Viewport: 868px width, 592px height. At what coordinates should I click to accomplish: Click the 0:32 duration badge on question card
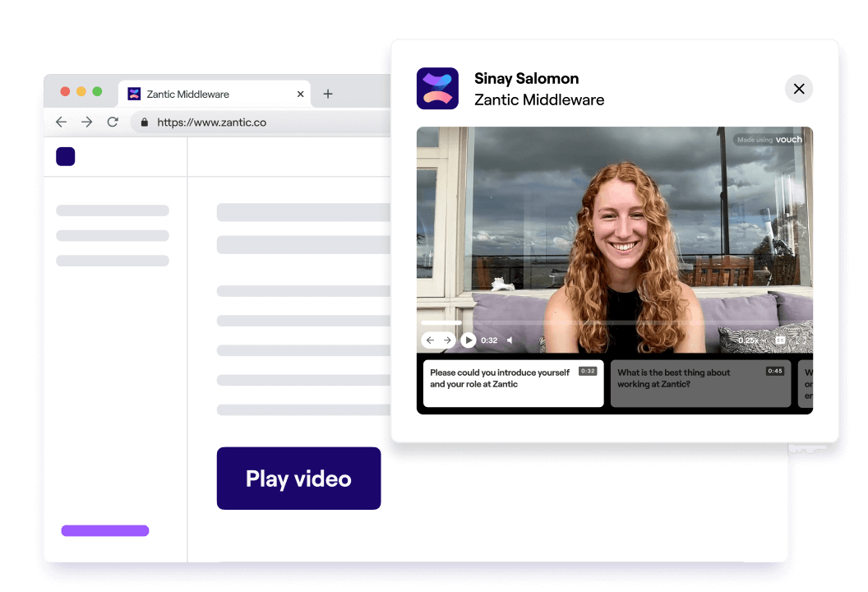click(588, 371)
